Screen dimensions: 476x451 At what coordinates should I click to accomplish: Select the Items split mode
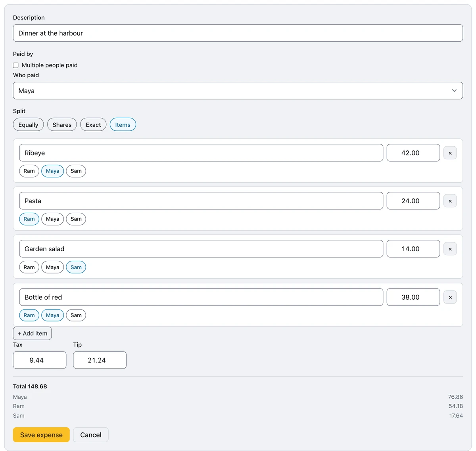123,125
